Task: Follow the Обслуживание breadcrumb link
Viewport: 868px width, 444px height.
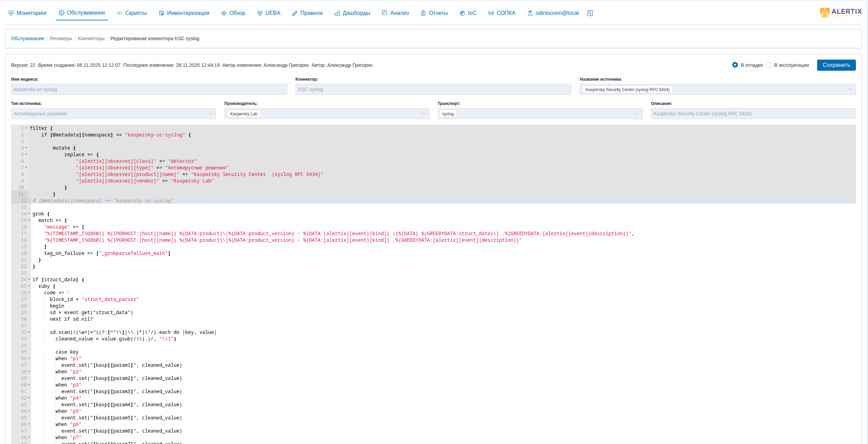Action: tap(27, 38)
